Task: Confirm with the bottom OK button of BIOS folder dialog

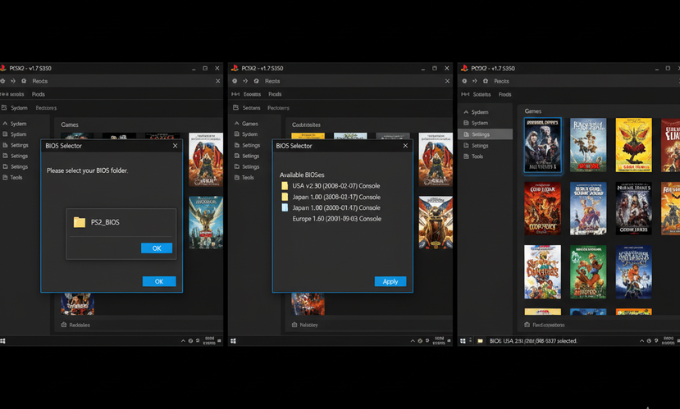Action: pos(159,281)
